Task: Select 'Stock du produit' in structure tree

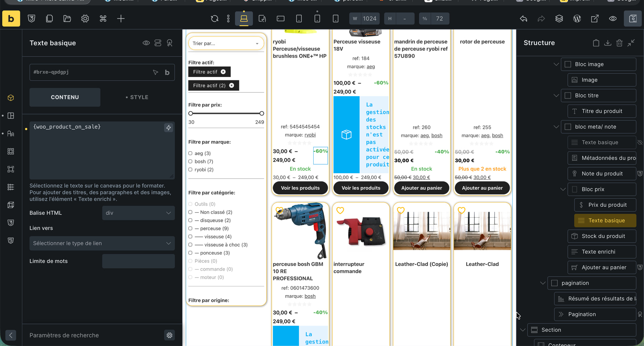Action: 603,236
